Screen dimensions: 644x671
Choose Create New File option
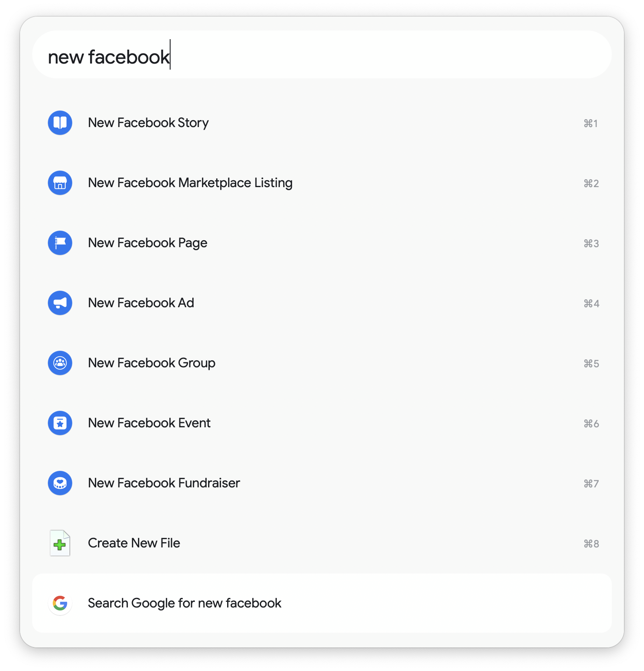[322, 543]
